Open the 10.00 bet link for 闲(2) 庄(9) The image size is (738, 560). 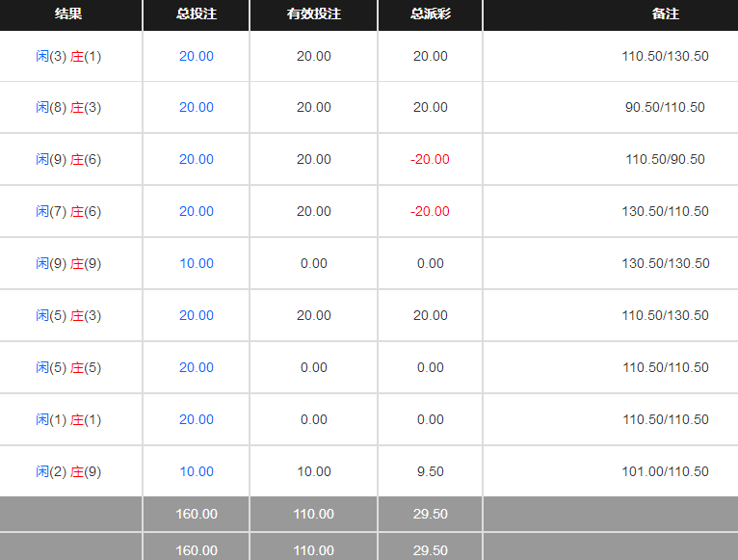[x=197, y=471]
